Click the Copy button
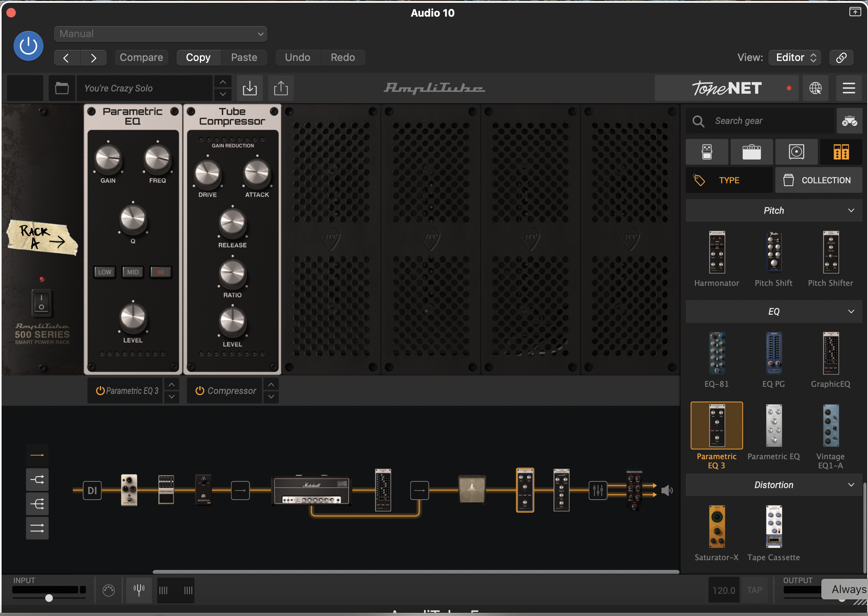The image size is (868, 616). click(198, 58)
